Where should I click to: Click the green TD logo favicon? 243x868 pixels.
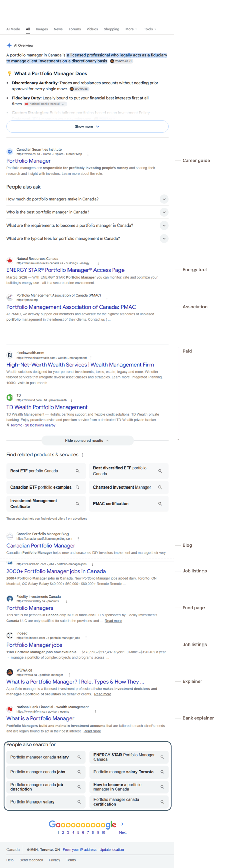10,398
